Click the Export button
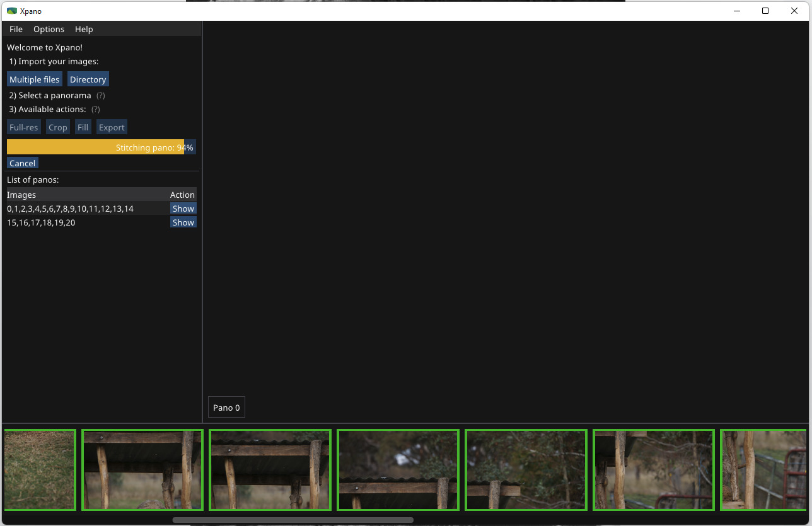This screenshot has width=812, height=526. [112, 127]
